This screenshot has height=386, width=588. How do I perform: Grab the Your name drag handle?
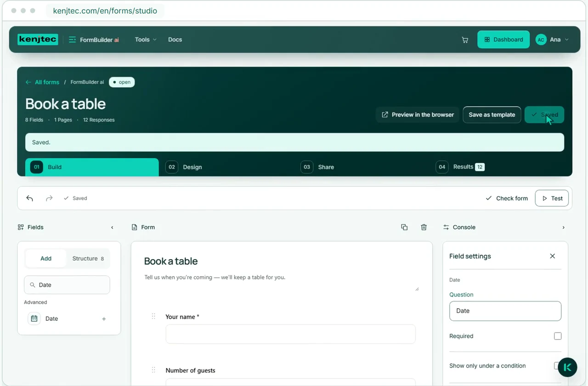coord(153,316)
